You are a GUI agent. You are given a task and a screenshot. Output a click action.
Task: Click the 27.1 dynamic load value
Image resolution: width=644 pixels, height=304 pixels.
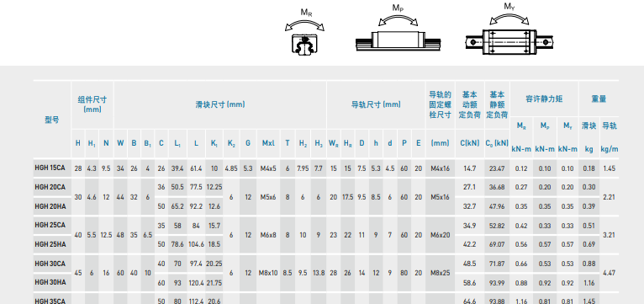click(x=469, y=187)
